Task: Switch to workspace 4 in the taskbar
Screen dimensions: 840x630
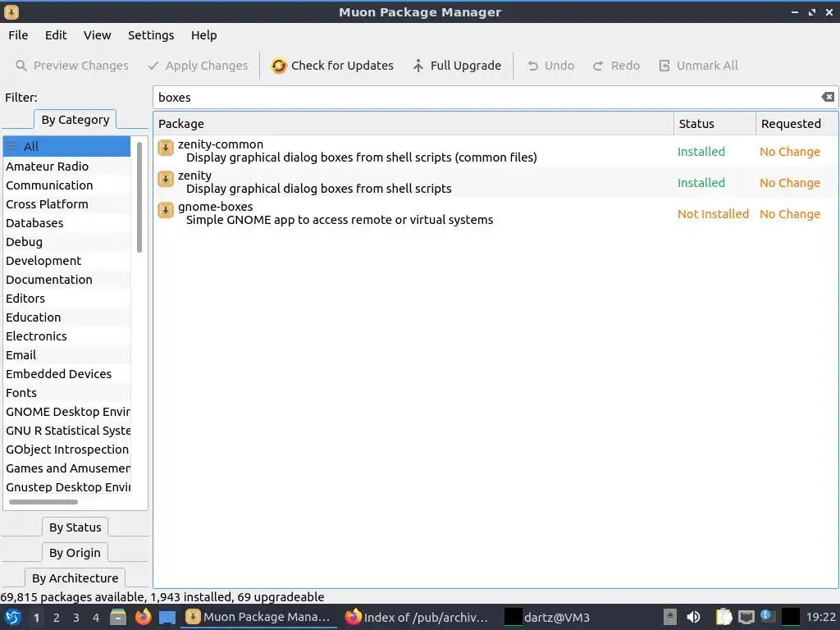Action: click(96, 618)
